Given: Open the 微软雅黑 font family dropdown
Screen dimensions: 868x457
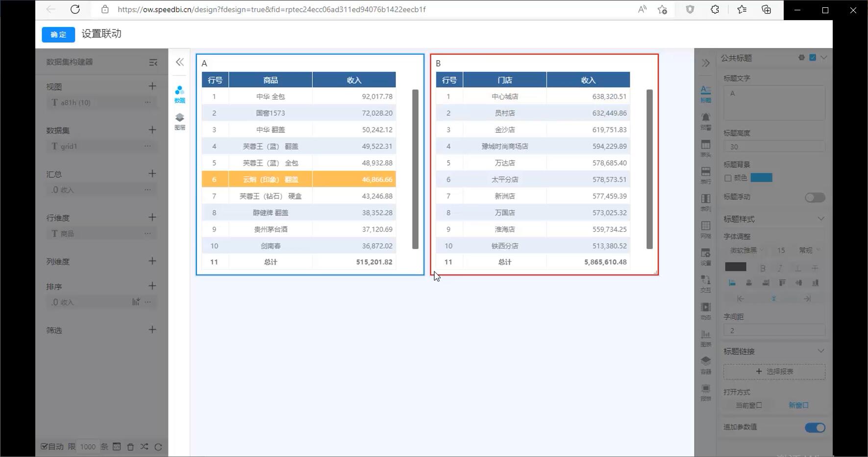Looking at the screenshot, I should [746, 250].
